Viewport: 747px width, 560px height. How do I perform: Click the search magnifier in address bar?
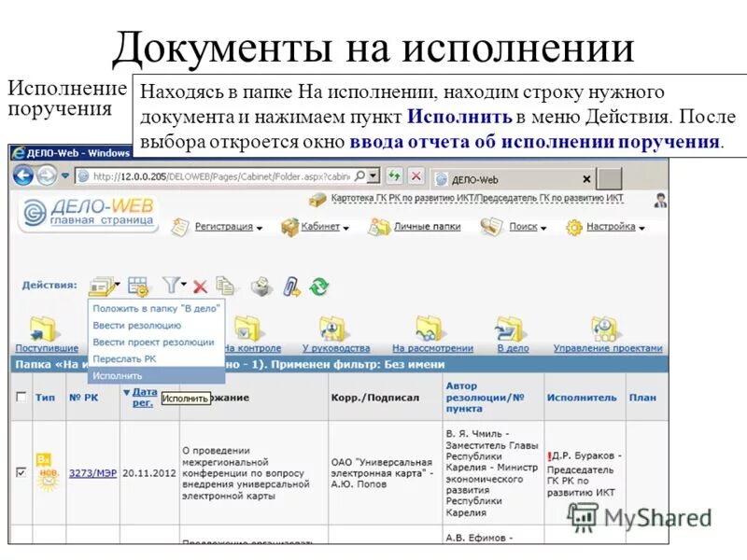click(360, 176)
